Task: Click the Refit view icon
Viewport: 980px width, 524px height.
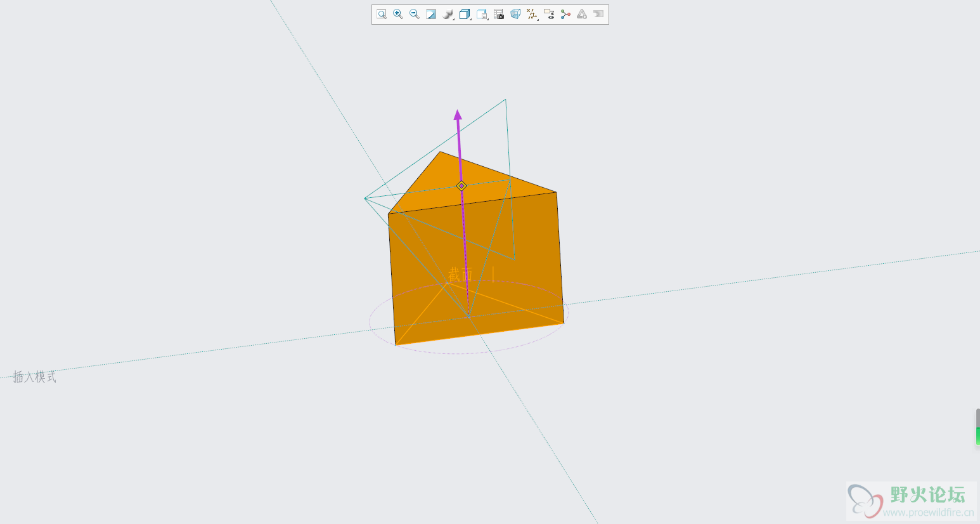Action: pos(382,14)
